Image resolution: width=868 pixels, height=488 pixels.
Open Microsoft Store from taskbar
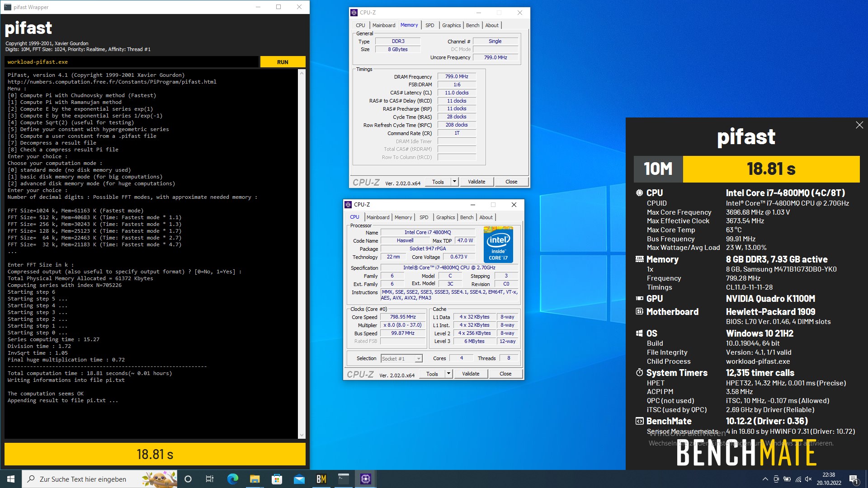point(277,479)
